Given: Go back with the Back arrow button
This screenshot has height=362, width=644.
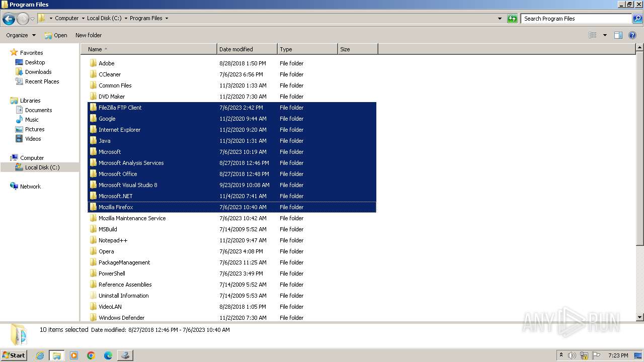Looking at the screenshot, I should (x=9, y=19).
